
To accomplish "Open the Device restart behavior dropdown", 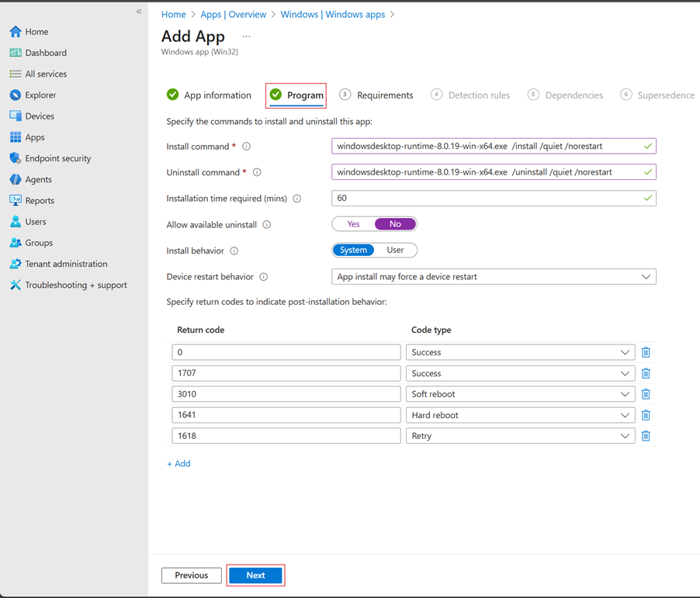I will click(x=646, y=276).
